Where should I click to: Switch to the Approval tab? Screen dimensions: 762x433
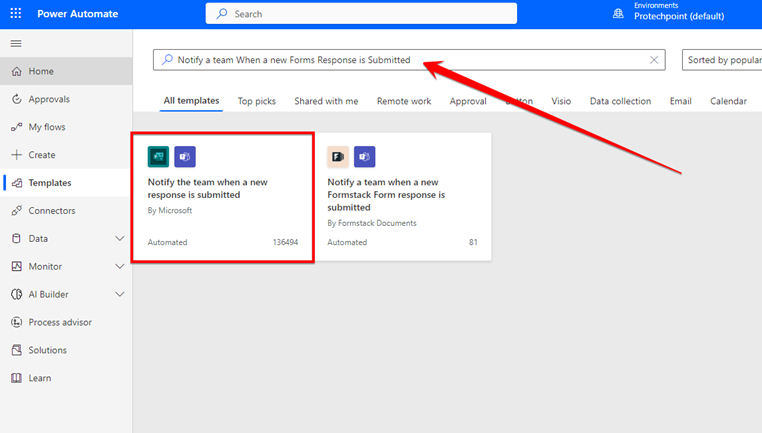point(468,101)
